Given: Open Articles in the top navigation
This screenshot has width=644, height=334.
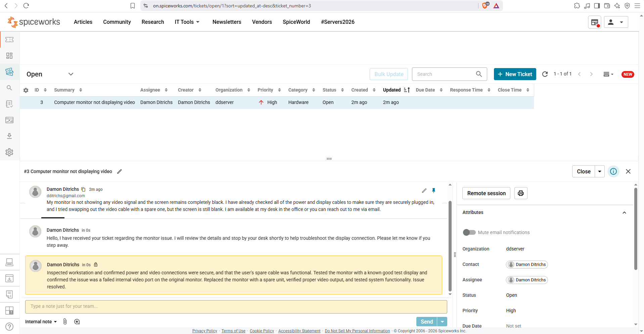Looking at the screenshot, I should click(x=83, y=22).
